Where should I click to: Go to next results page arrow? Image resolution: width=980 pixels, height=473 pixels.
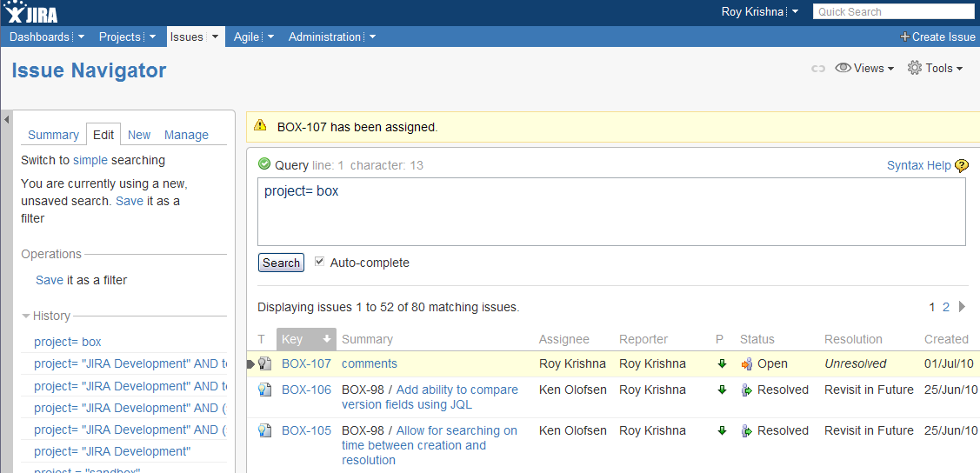tap(962, 307)
